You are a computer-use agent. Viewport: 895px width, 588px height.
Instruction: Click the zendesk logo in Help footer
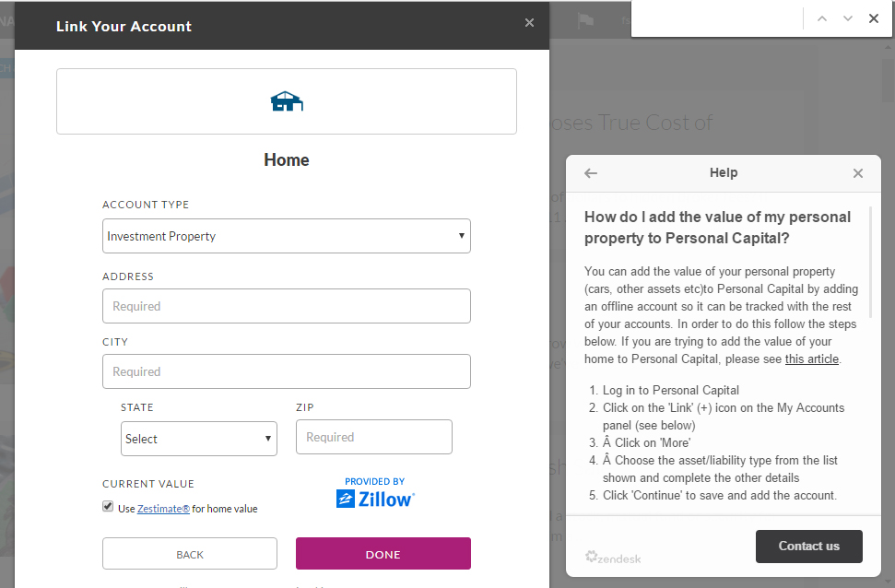tap(613, 558)
